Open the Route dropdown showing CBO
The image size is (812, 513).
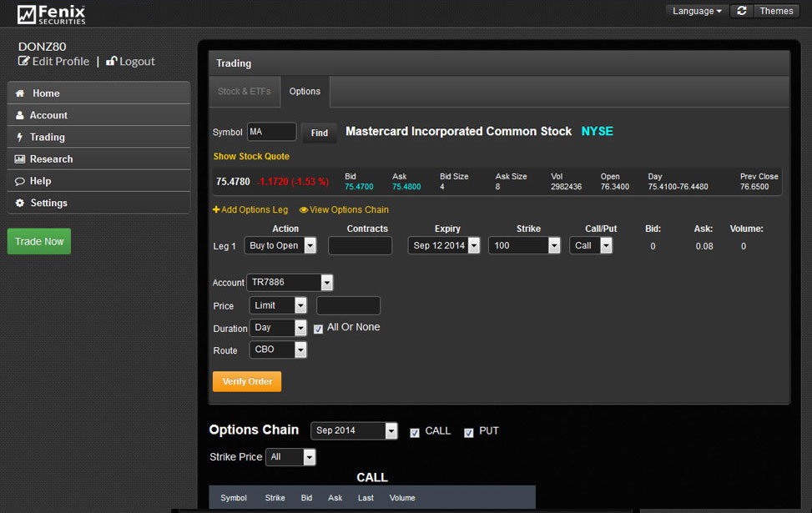coord(278,350)
